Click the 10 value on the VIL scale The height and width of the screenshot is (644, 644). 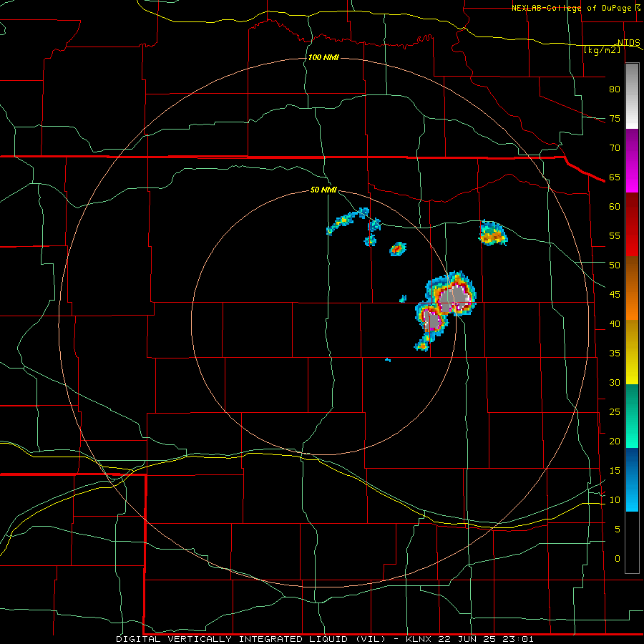click(x=615, y=500)
